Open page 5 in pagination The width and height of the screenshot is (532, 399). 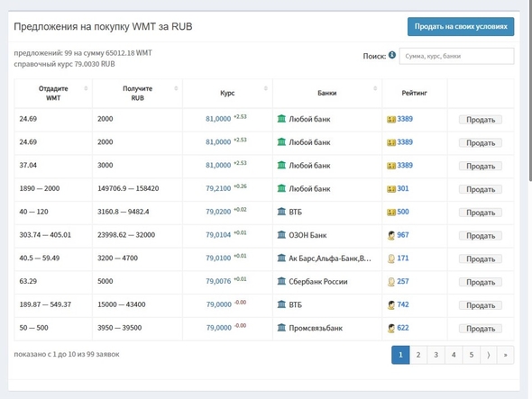tap(472, 355)
